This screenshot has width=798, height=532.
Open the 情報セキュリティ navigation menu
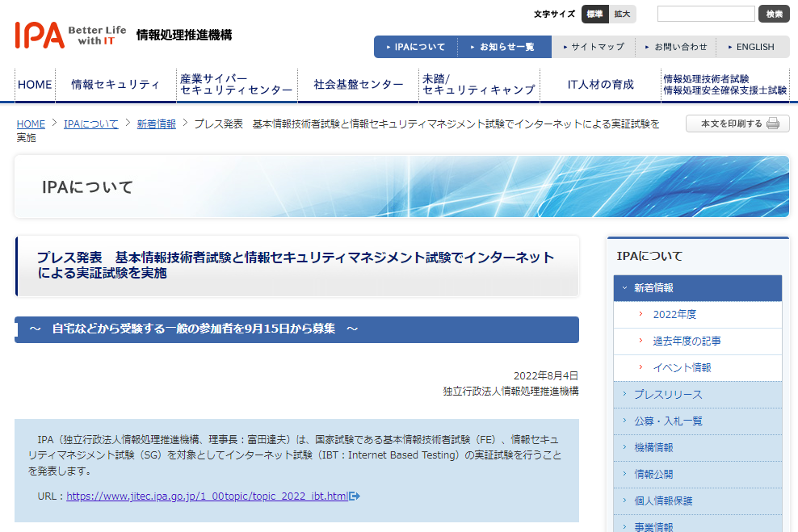(x=115, y=84)
